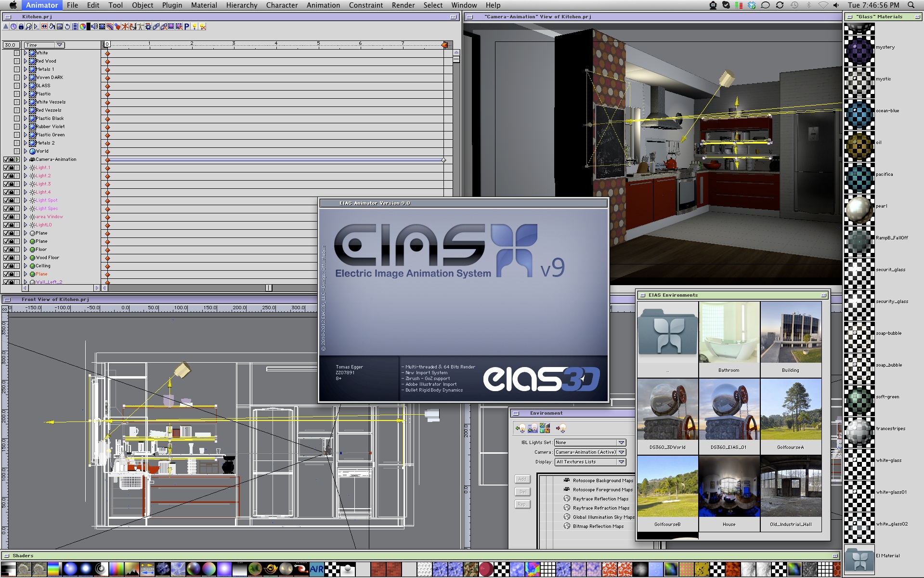Click the Rep.. button in Environment panel

point(522,504)
